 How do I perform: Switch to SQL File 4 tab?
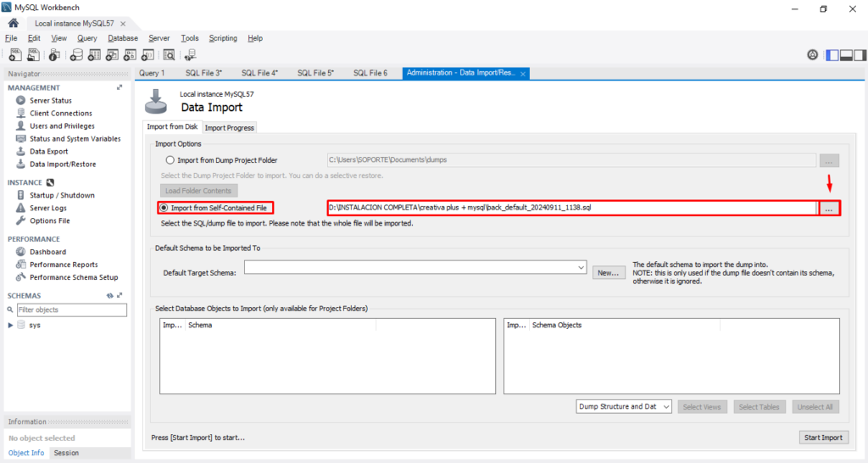click(x=259, y=73)
